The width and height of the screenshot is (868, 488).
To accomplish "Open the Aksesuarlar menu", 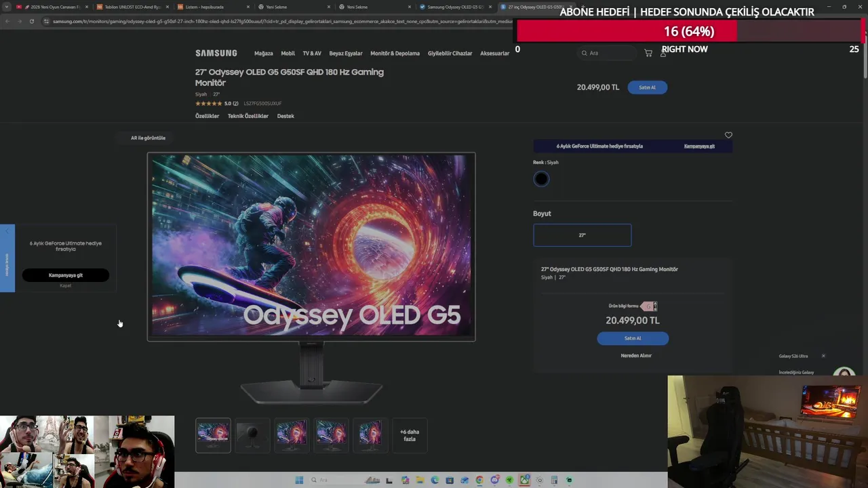I will (494, 54).
